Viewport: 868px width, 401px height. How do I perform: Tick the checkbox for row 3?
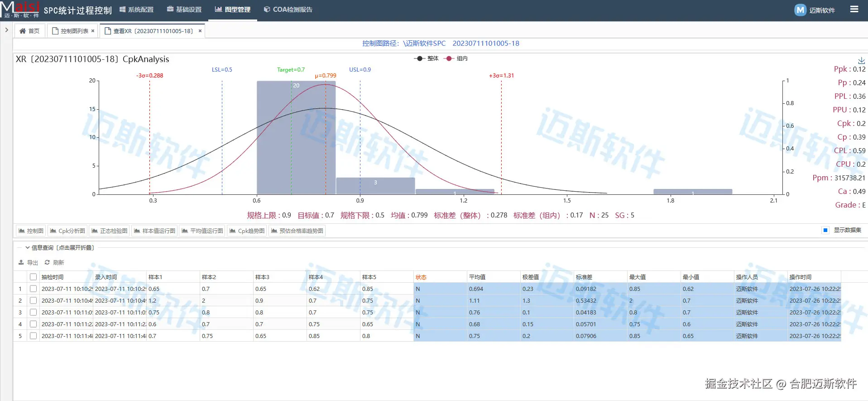point(33,312)
